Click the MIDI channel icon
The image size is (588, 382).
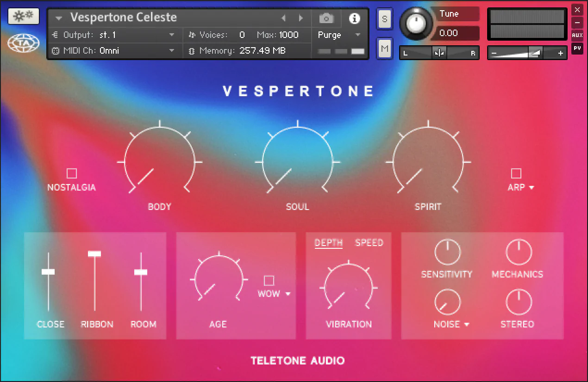click(56, 51)
